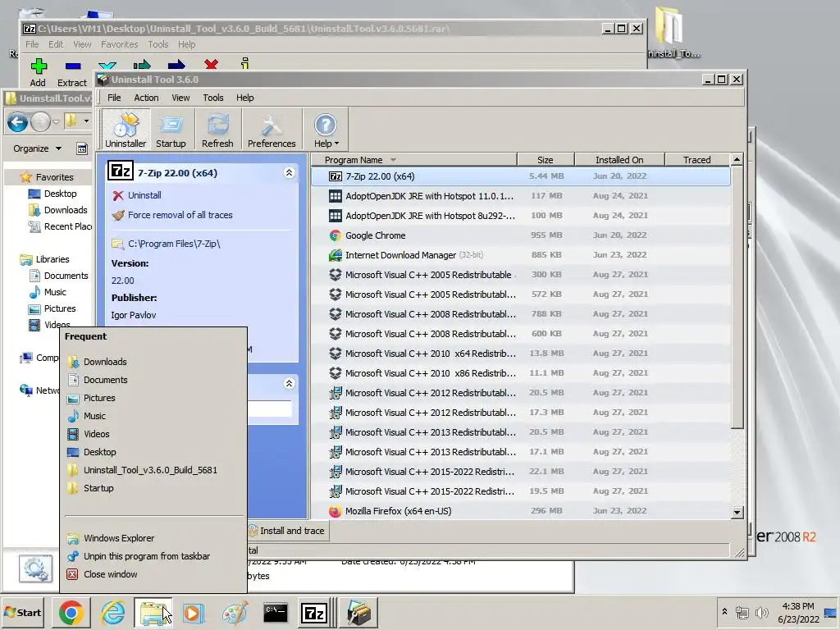Select Downloads under Explorer Favorites
840x630 pixels.
pyautogui.click(x=58, y=210)
